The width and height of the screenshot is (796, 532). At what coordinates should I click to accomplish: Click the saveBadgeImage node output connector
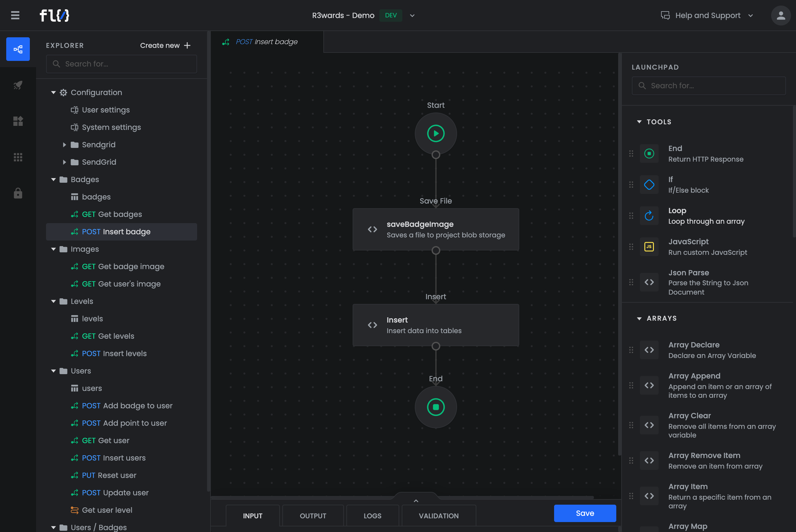tap(436, 250)
